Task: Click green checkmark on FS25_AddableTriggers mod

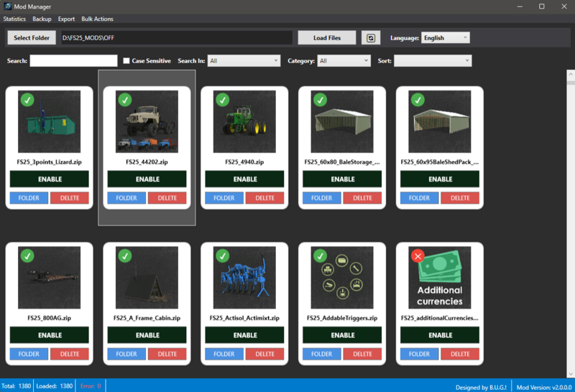Action: (x=320, y=256)
